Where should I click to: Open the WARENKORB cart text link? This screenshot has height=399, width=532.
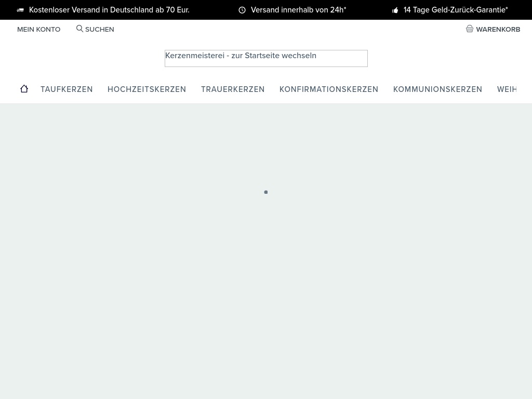[x=498, y=30]
